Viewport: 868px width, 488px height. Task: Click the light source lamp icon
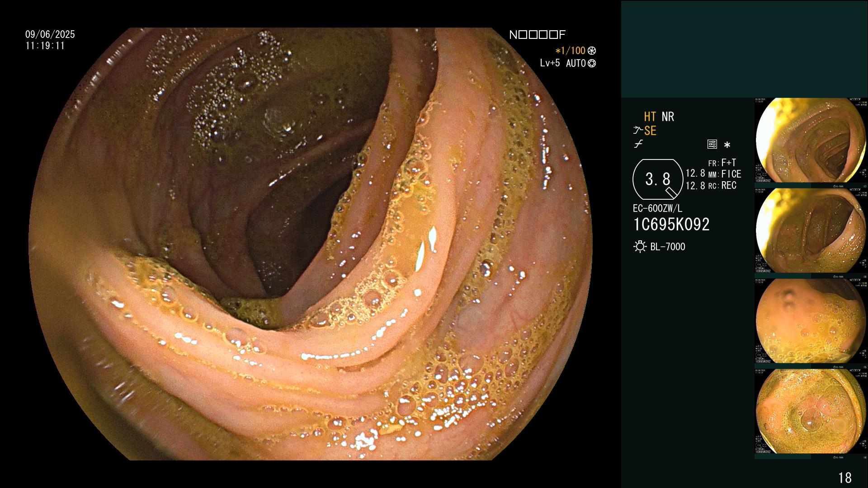640,247
